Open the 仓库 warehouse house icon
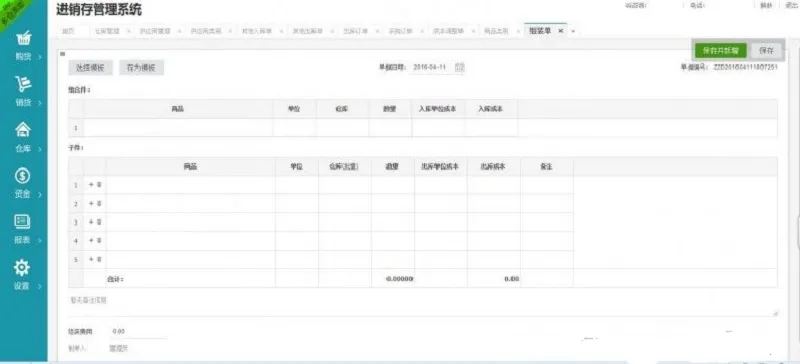Screen dimensions: 800x364 click(x=23, y=130)
